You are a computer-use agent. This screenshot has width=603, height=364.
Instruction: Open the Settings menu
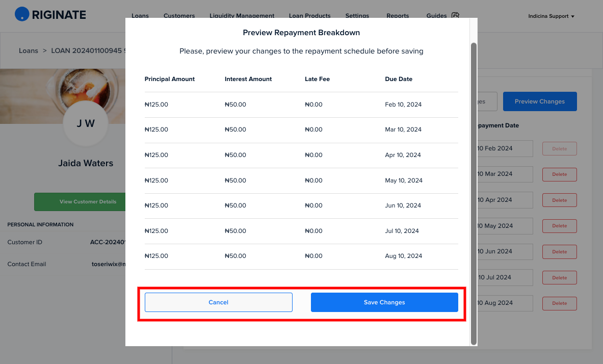tap(357, 16)
